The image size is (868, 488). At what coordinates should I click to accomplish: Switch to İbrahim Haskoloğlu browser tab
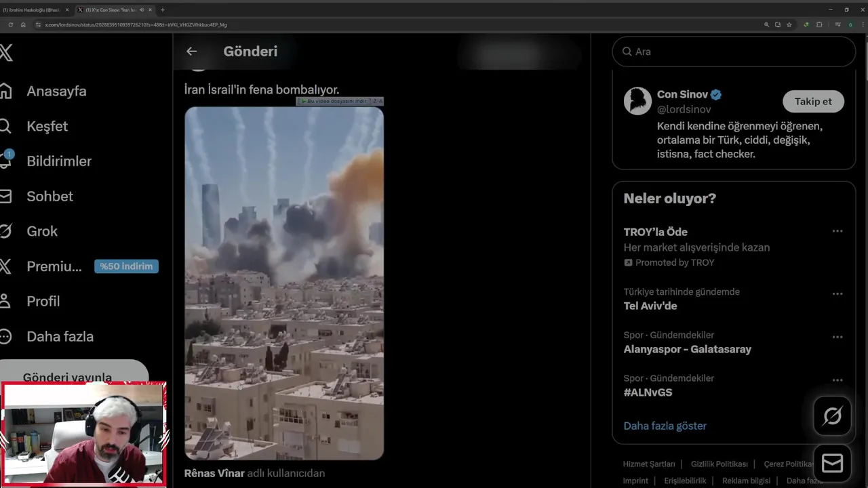(35, 10)
